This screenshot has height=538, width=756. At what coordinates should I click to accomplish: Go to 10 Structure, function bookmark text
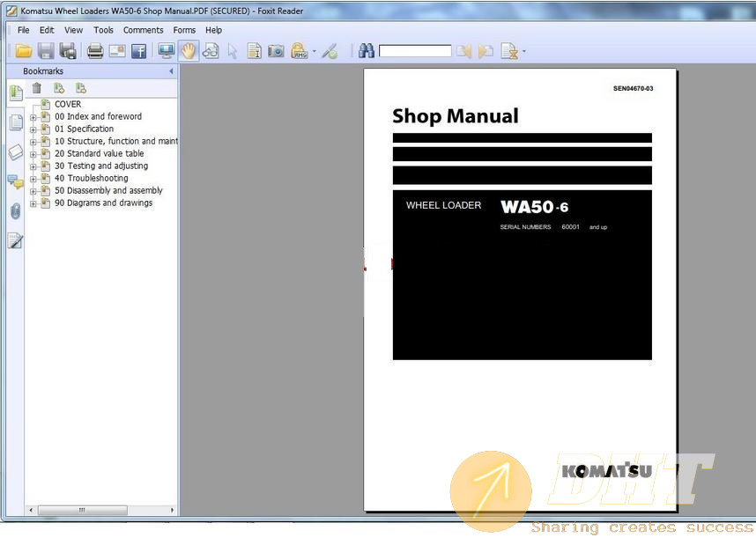[x=115, y=141]
